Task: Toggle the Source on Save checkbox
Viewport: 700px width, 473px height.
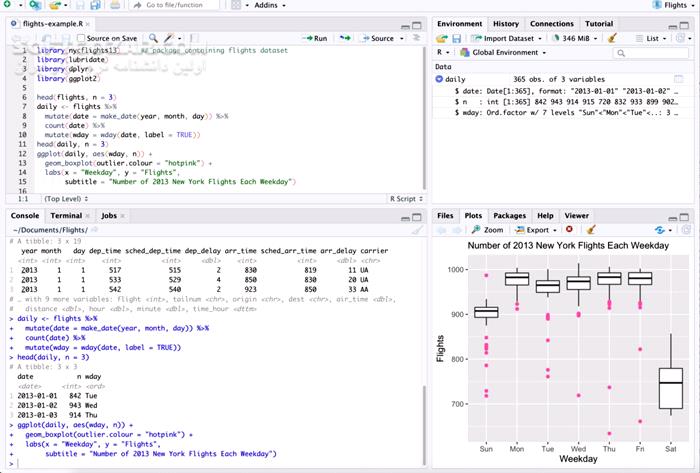Action: coord(81,38)
